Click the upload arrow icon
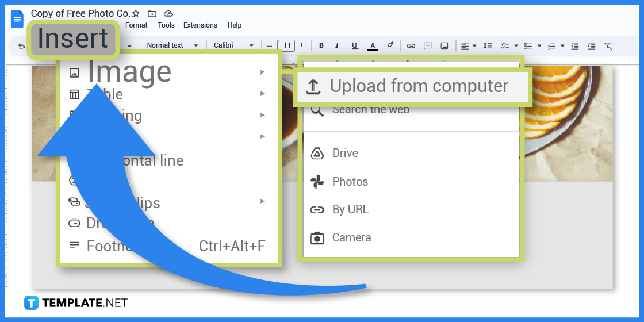The width and height of the screenshot is (644, 322). 313,87
